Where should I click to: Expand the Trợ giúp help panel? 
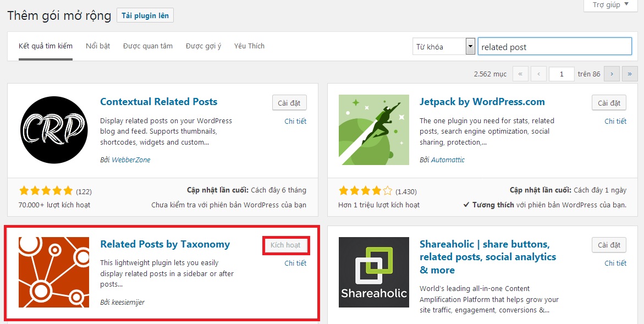tap(610, 5)
